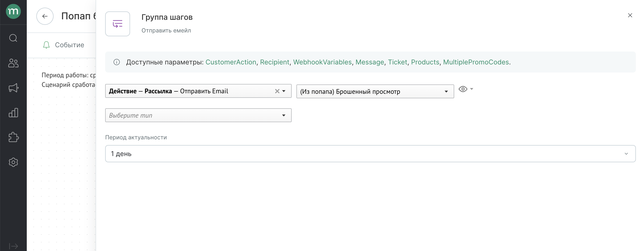Go back using the arrow button
644x251 pixels.
point(45,16)
